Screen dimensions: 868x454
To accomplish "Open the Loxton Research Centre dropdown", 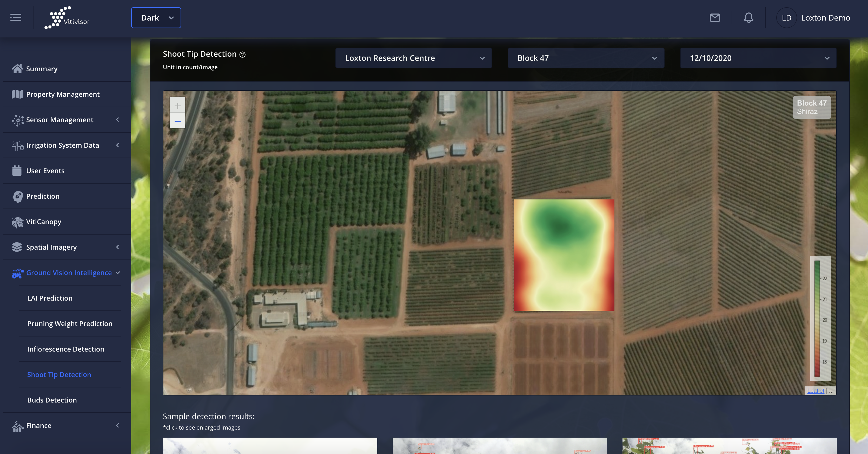I will click(413, 58).
